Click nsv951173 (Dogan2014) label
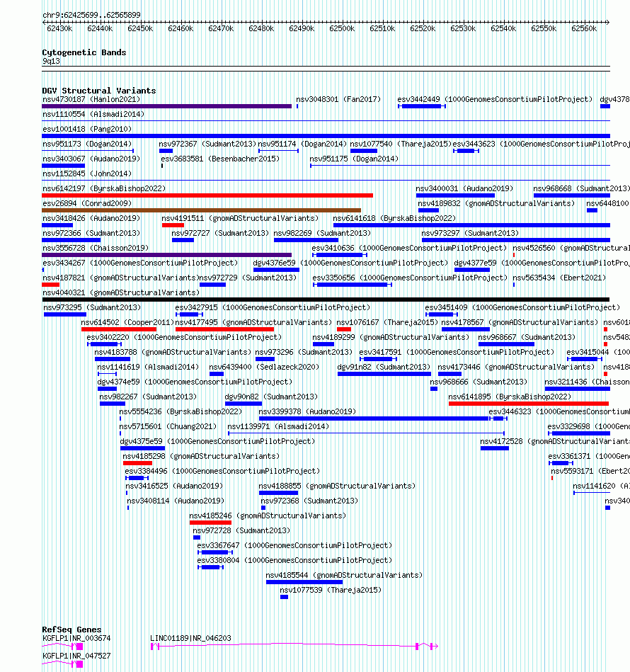Screen dimensions: 630x672 [x=87, y=144]
